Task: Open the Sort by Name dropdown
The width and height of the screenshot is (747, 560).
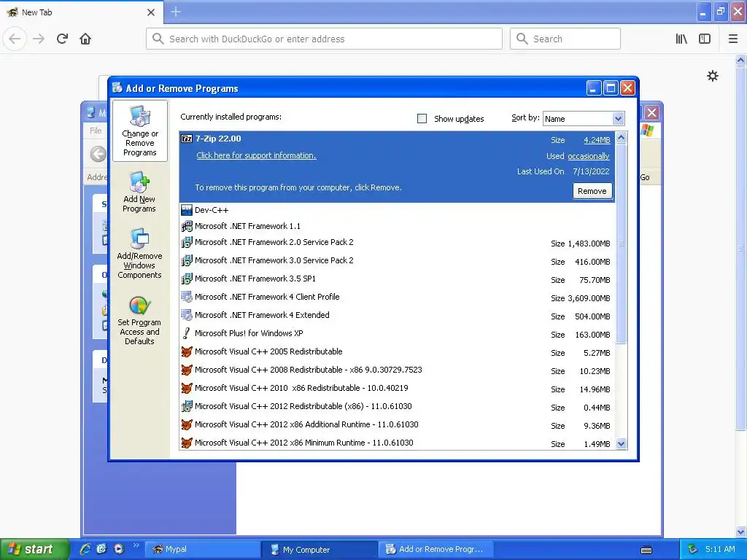Action: tap(584, 119)
